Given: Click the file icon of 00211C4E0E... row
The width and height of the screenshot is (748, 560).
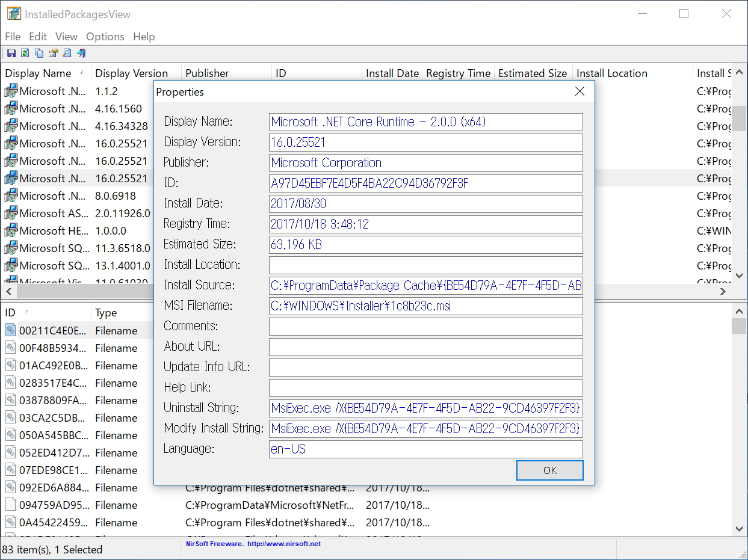Looking at the screenshot, I should pos(11,330).
